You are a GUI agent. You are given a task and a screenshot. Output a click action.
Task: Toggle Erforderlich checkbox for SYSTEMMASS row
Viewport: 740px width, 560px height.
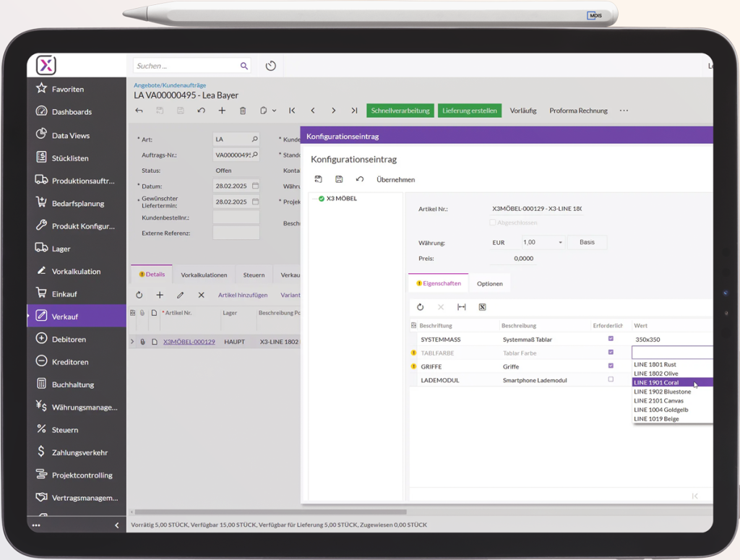point(611,339)
